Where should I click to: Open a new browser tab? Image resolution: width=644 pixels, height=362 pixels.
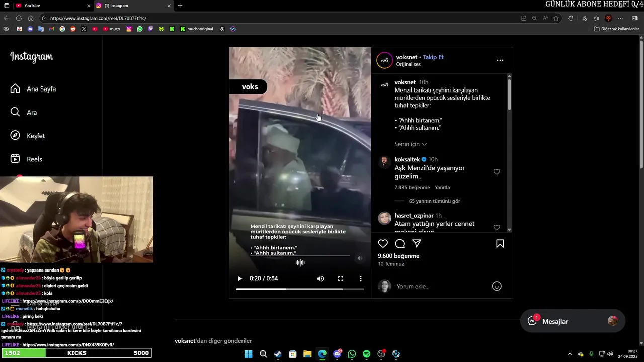click(180, 5)
